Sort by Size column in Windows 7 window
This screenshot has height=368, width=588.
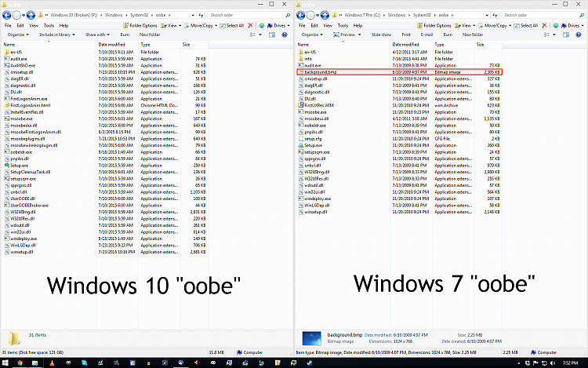click(480, 44)
